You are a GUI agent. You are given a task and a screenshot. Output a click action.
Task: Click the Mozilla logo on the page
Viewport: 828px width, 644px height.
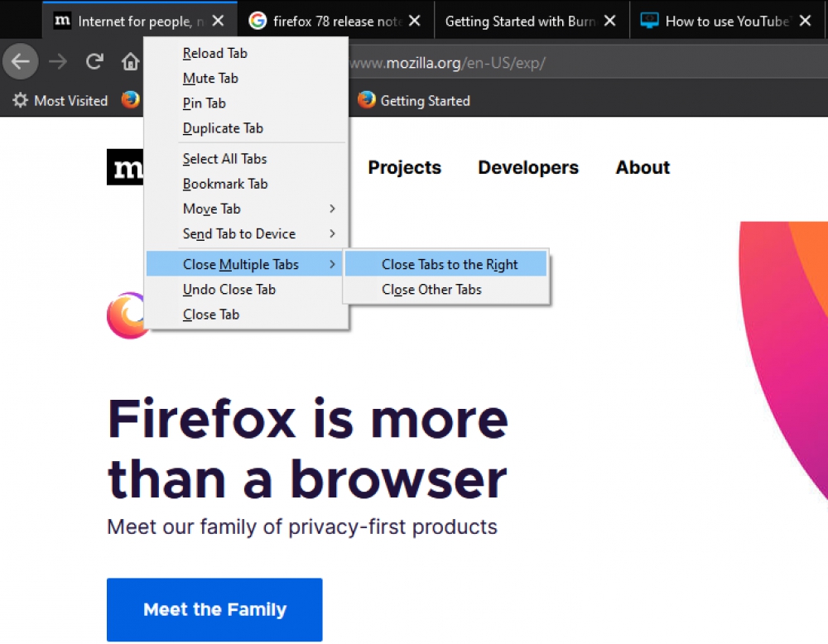(125, 167)
